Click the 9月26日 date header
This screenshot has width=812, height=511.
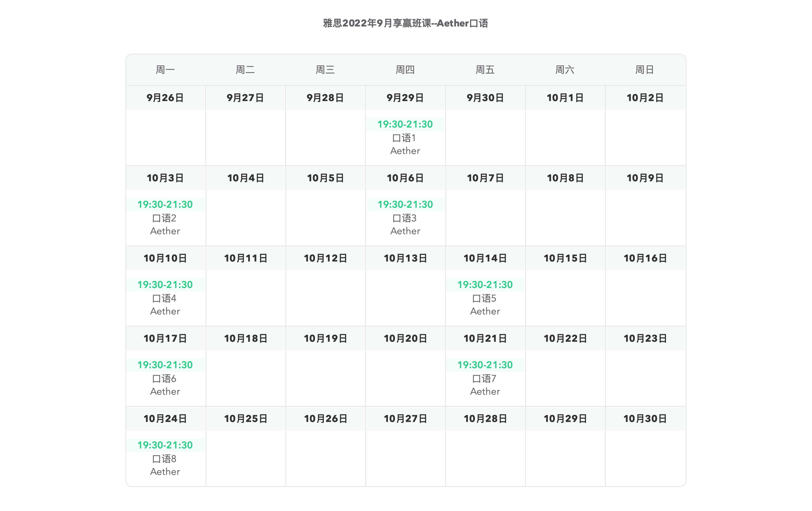[x=165, y=98]
